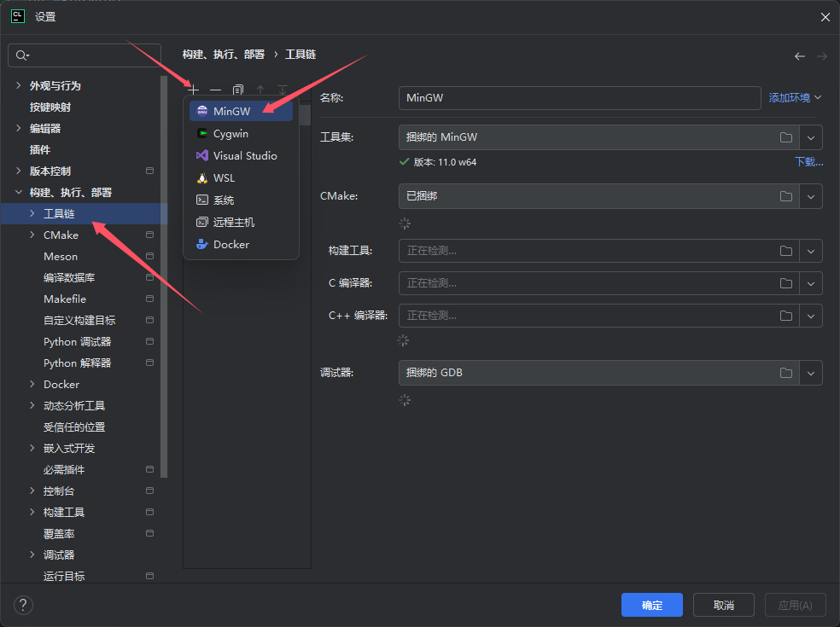Select 编译数据库 in the settings tree
This screenshot has height=627, width=840.
[69, 278]
